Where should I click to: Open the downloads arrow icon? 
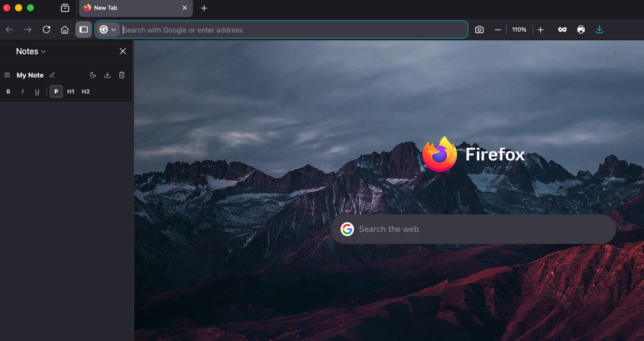click(x=599, y=29)
